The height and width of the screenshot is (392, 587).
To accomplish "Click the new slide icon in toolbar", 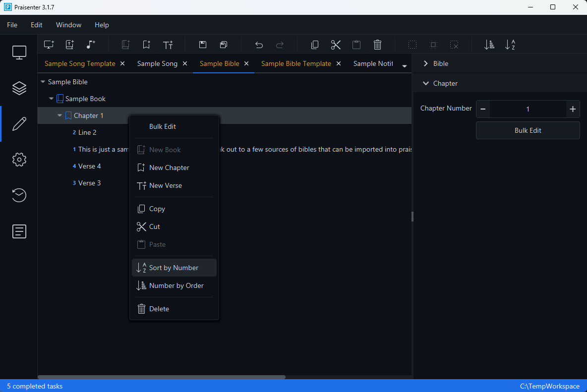I will coord(49,45).
